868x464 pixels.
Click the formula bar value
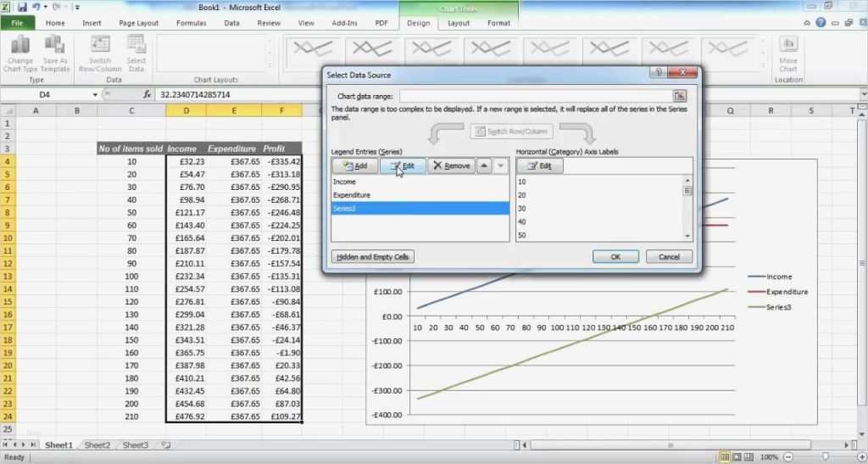(x=195, y=95)
